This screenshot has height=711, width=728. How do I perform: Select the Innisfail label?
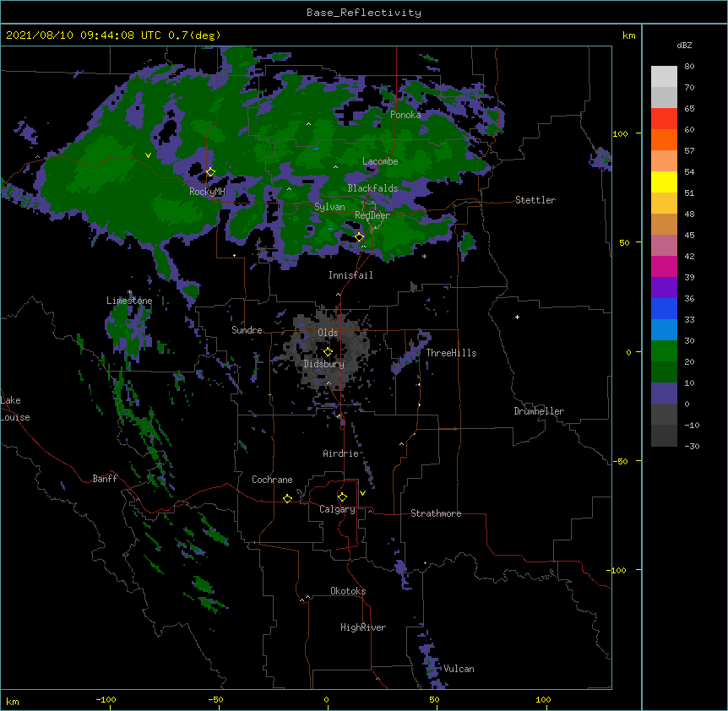point(350,275)
